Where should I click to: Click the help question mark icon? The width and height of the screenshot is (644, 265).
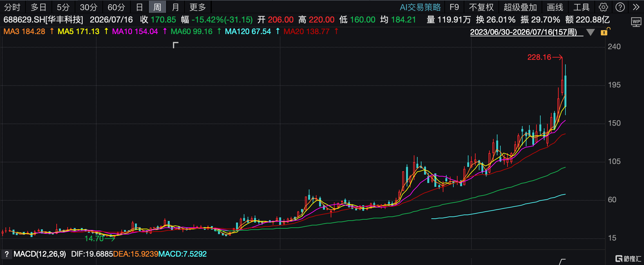click(x=620, y=7)
